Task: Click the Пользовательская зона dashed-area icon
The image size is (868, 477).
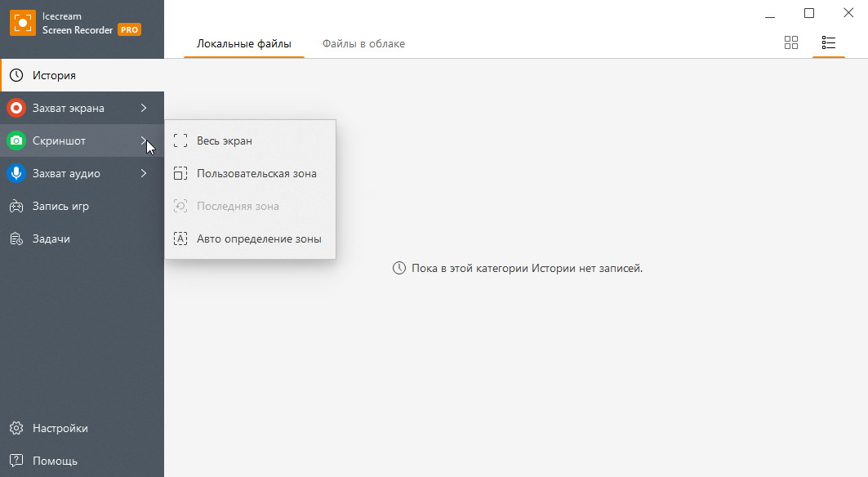Action: 180,173
